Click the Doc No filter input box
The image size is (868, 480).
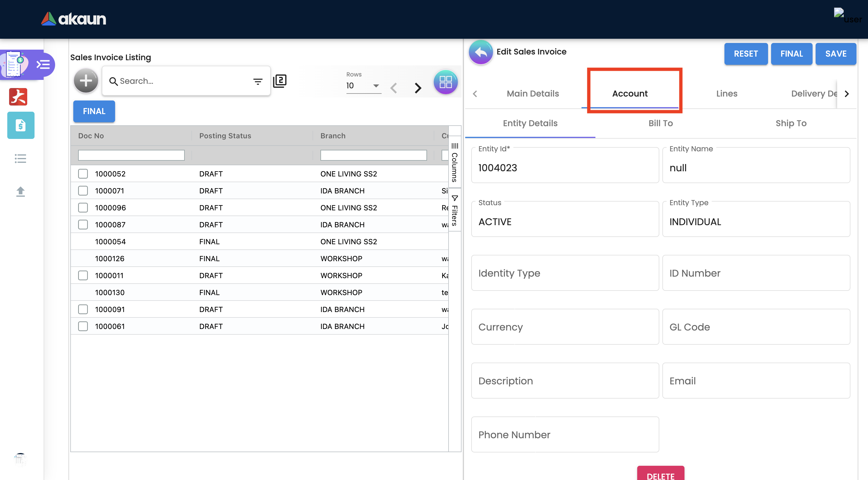[131, 155]
